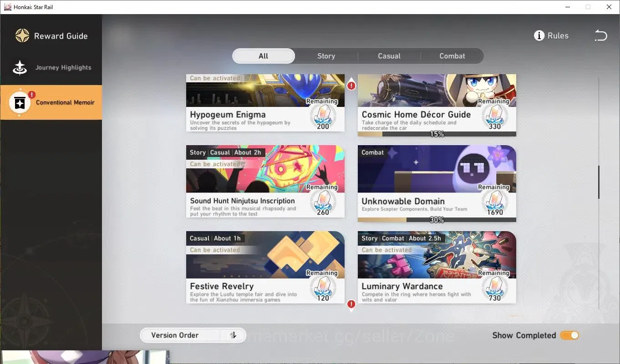Open the Version Order dropdown
Image resolution: width=620 pixels, height=364 pixels.
point(193,335)
